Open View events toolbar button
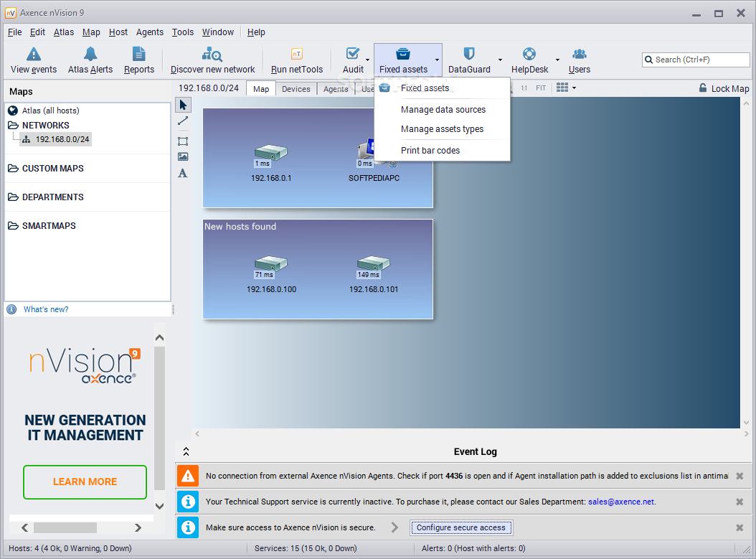Screen dimensions: 756x559 34,60
